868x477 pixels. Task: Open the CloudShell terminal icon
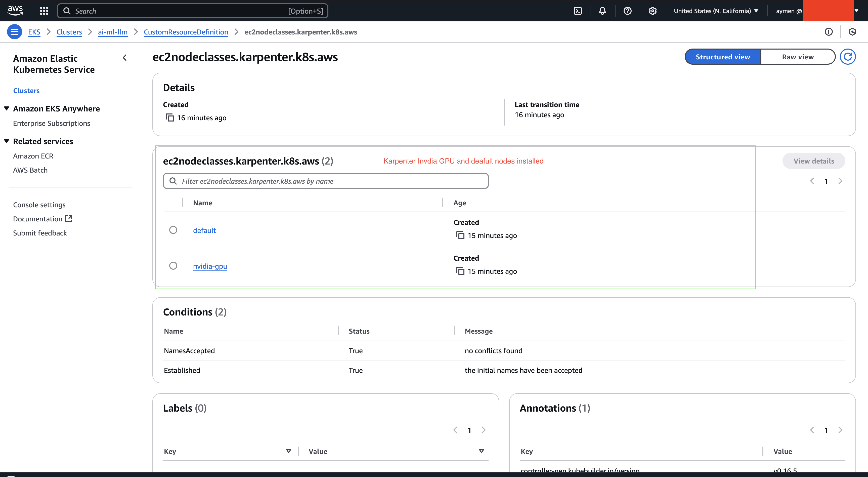pyautogui.click(x=578, y=11)
